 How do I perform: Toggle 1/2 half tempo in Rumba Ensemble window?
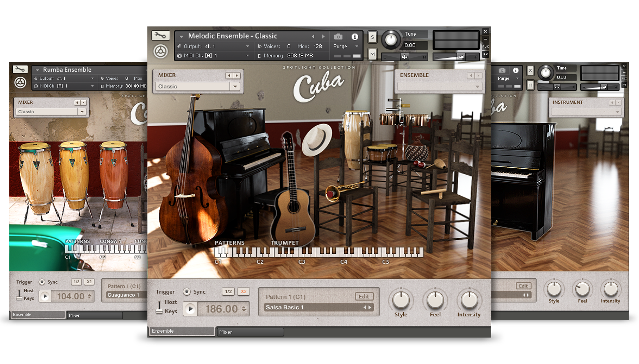pos(77,282)
